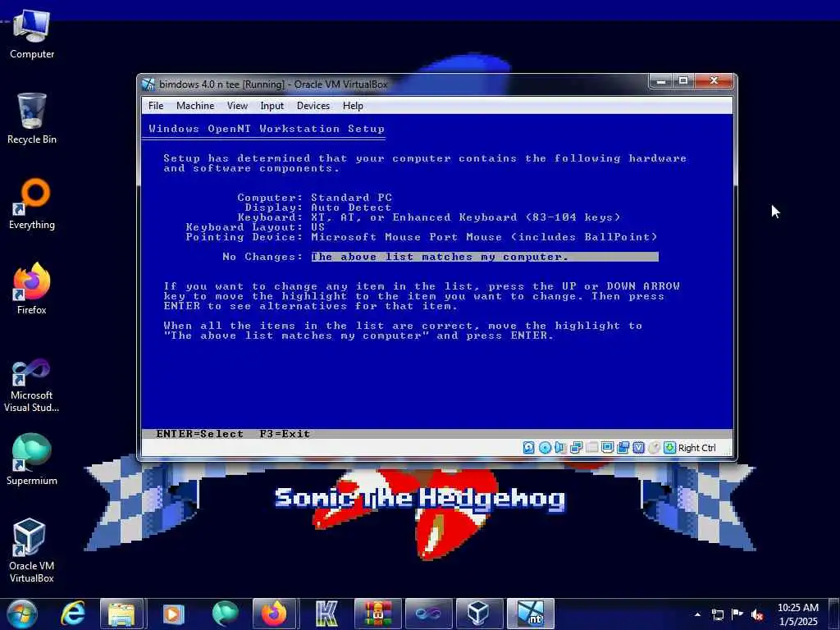The image size is (840, 630).
Task: Switch to Firefox in the taskbar
Action: 274,614
